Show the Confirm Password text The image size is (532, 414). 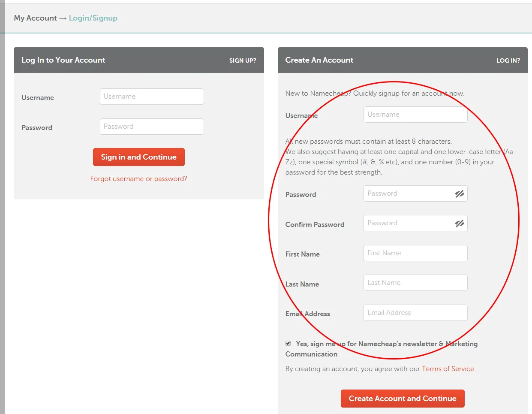click(x=460, y=223)
